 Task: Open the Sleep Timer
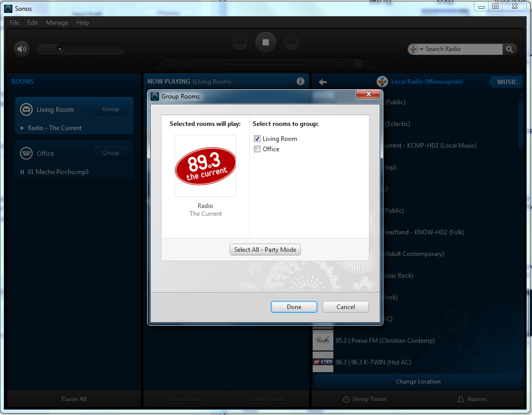[365, 399]
